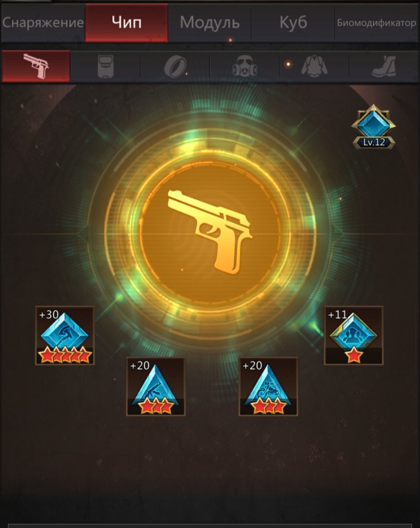Open the +30 five-star chip
Screen dimensions: 420x528
point(65,335)
